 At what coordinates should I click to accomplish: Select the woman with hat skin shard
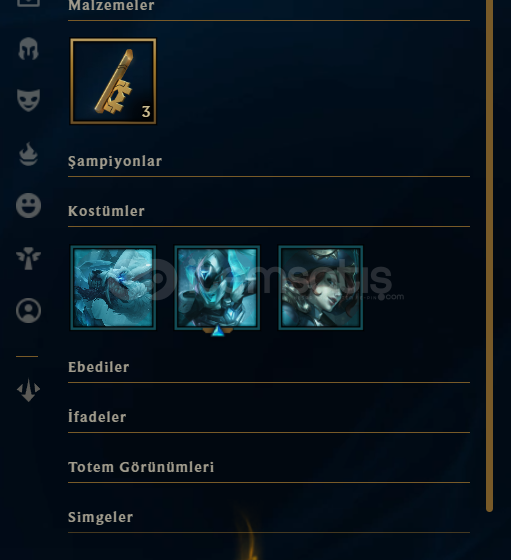(x=321, y=288)
